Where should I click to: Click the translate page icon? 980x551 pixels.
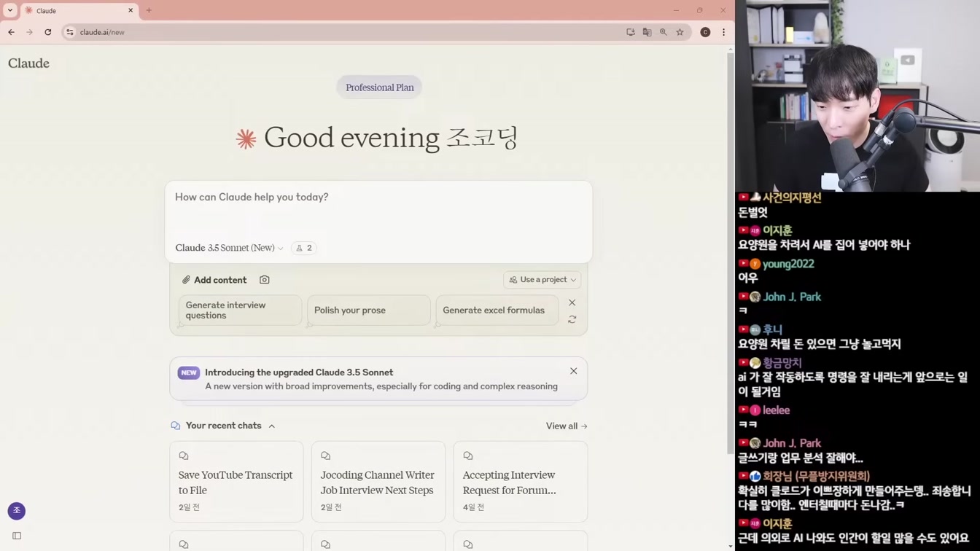(x=647, y=32)
